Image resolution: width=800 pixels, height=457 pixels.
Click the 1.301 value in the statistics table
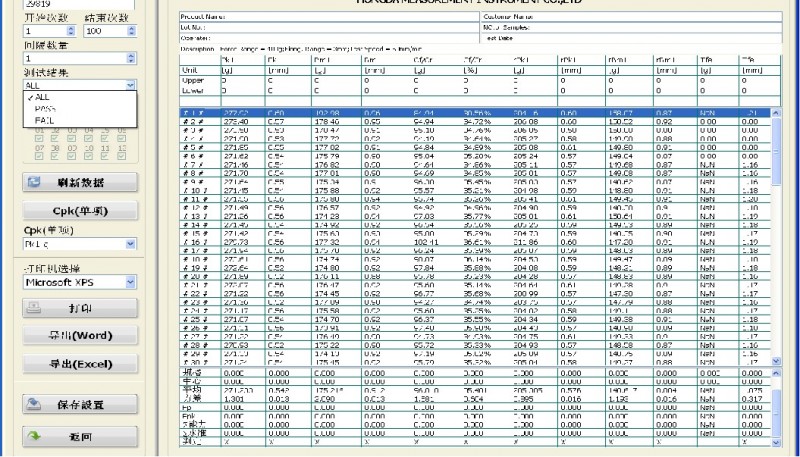click(x=234, y=399)
